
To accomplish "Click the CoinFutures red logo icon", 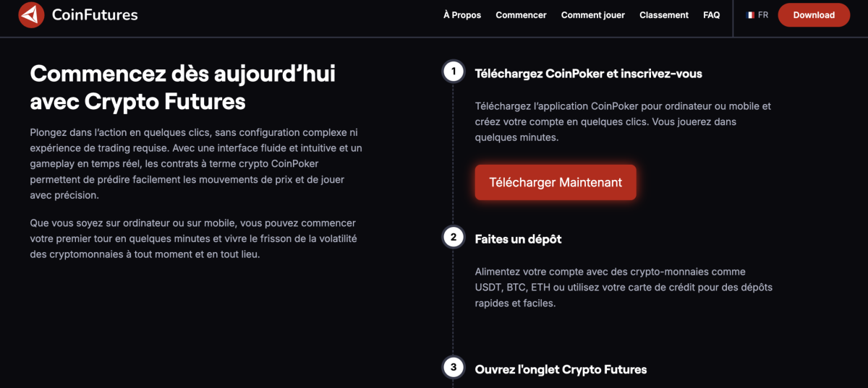I will click(x=32, y=14).
